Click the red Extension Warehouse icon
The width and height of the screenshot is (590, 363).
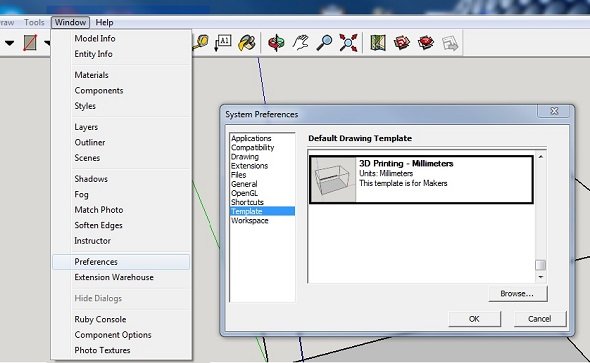point(426,43)
